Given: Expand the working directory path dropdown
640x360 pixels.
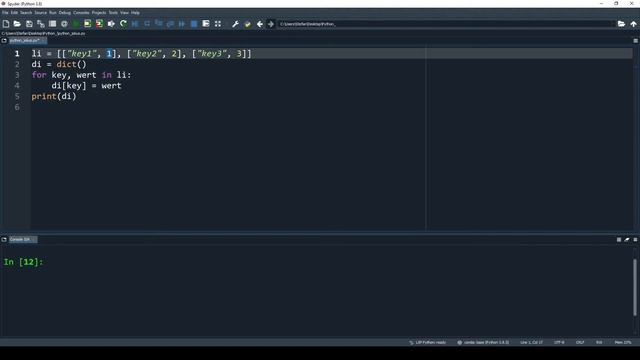Looking at the screenshot, I should point(613,24).
